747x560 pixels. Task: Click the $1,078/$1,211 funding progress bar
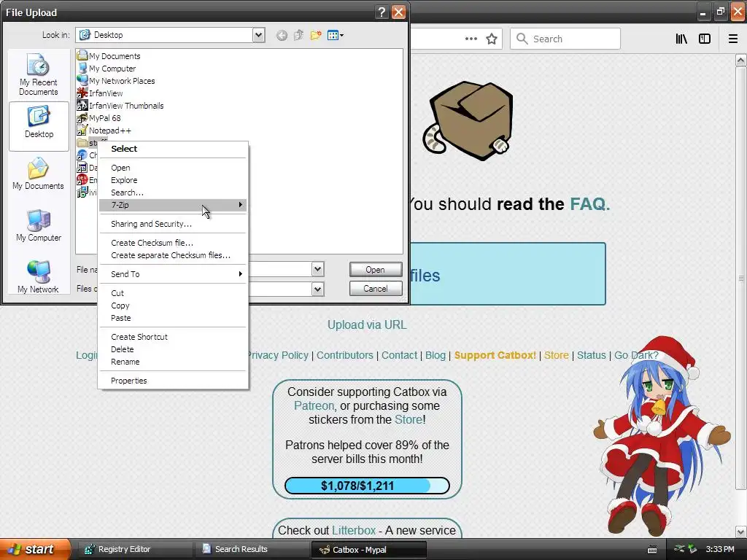tap(367, 486)
